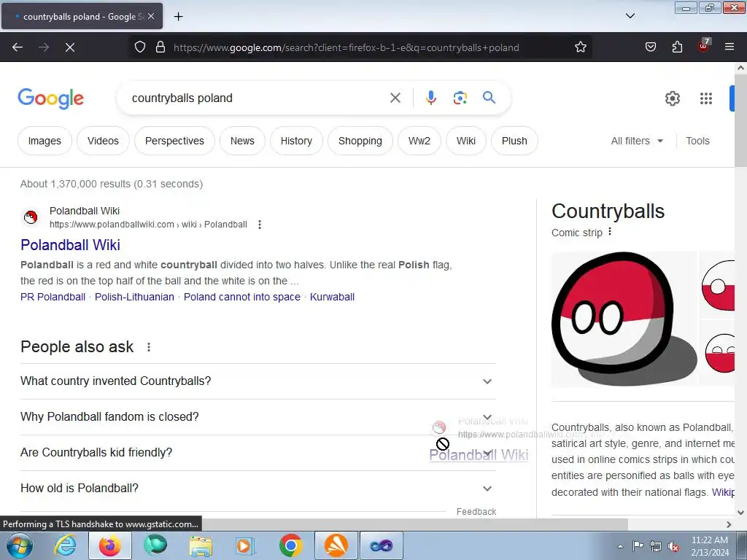Open Google quick settings gear
This screenshot has width=747, height=560.
(x=672, y=98)
